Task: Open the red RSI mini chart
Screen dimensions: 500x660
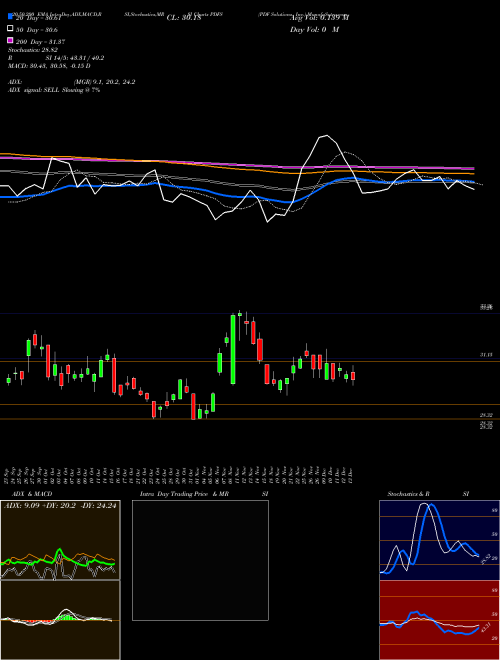Action: [439, 620]
